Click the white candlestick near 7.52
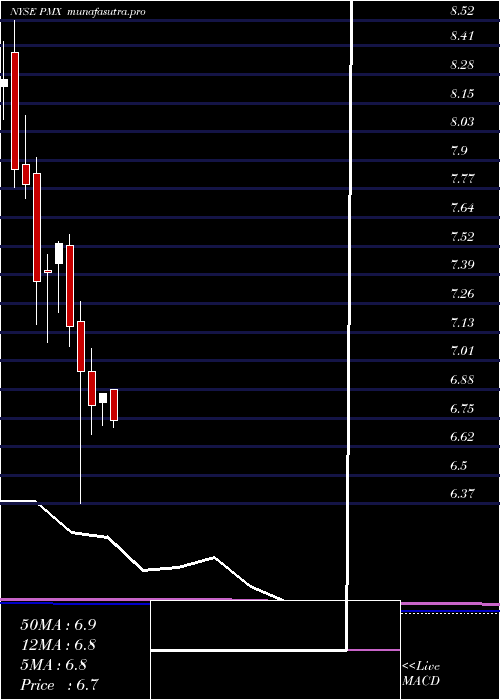 [x=59, y=254]
